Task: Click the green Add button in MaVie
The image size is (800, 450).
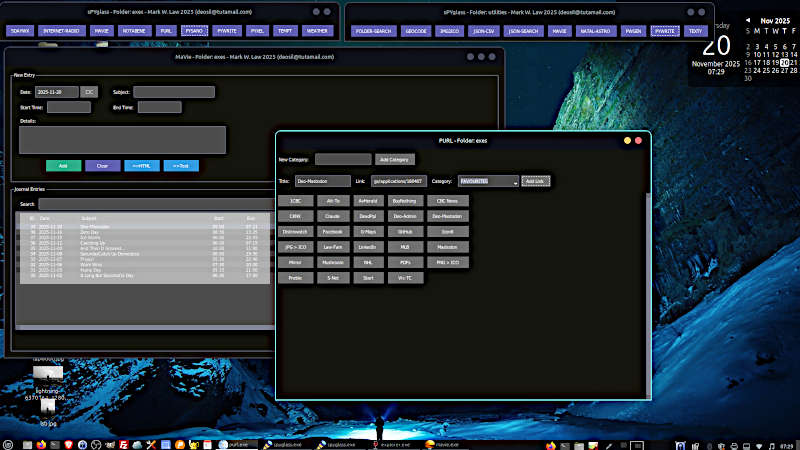Action: pos(63,166)
